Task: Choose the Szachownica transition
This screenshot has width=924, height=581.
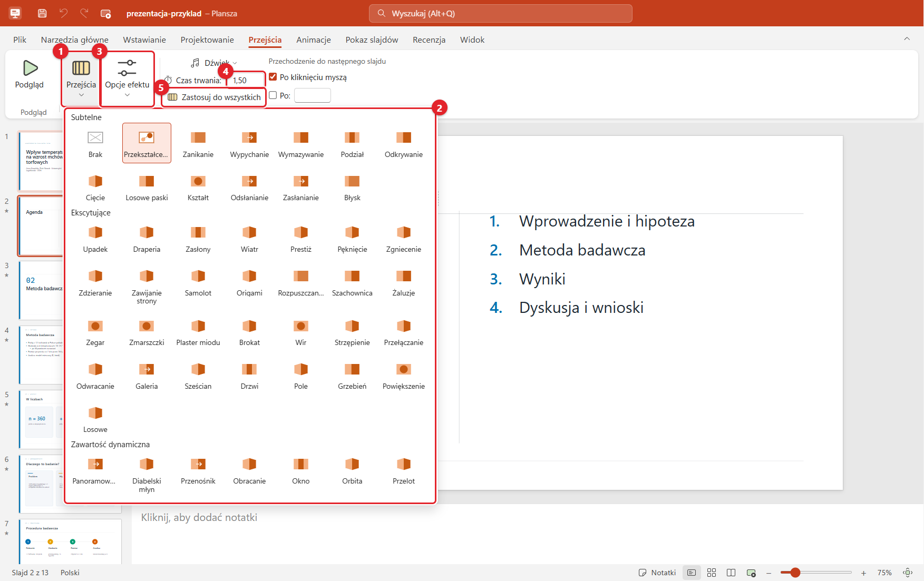Action: click(352, 282)
